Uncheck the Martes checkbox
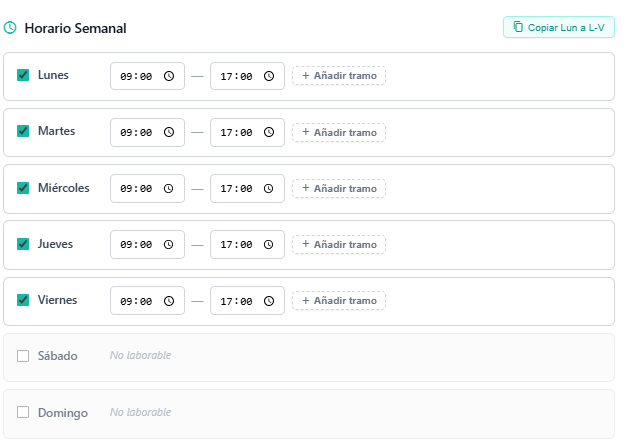The image size is (628, 447). (23, 131)
